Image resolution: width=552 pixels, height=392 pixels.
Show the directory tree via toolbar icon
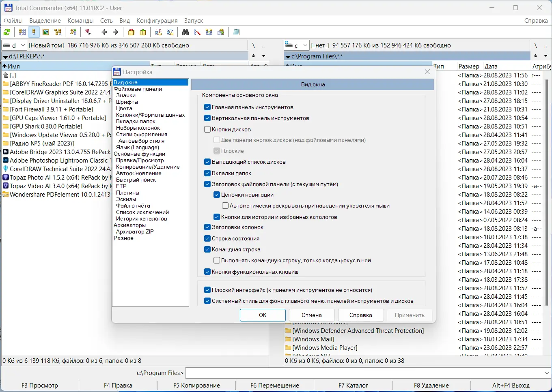point(58,32)
